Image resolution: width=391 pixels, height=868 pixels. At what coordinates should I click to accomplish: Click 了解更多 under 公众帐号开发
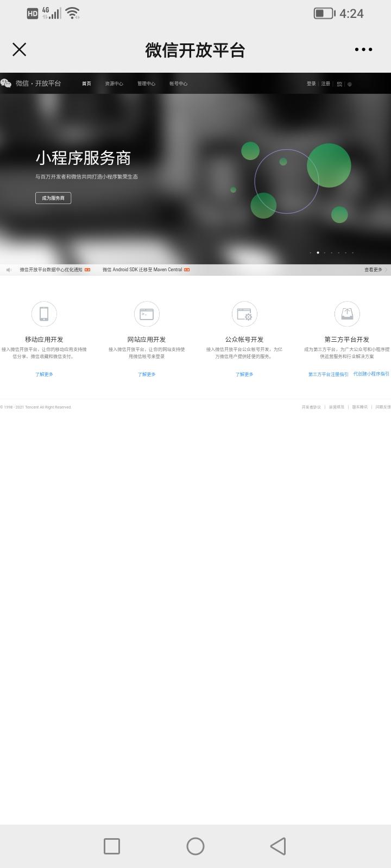244,374
